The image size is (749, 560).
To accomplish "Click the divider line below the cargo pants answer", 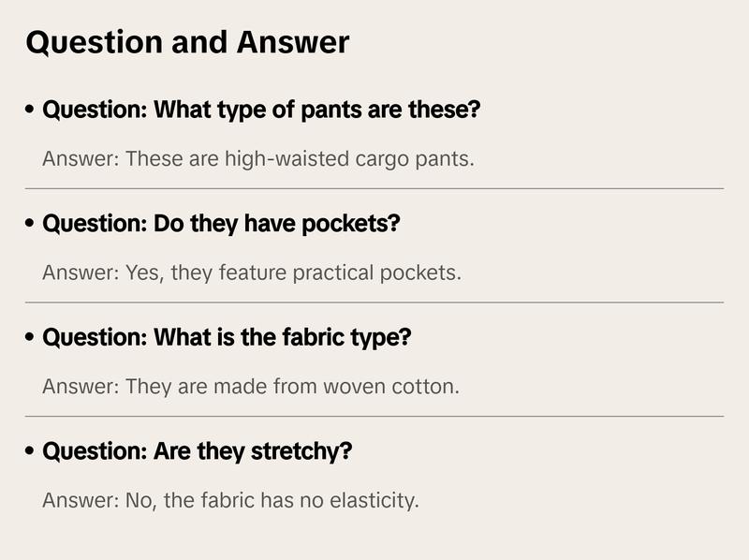I will click(374, 188).
